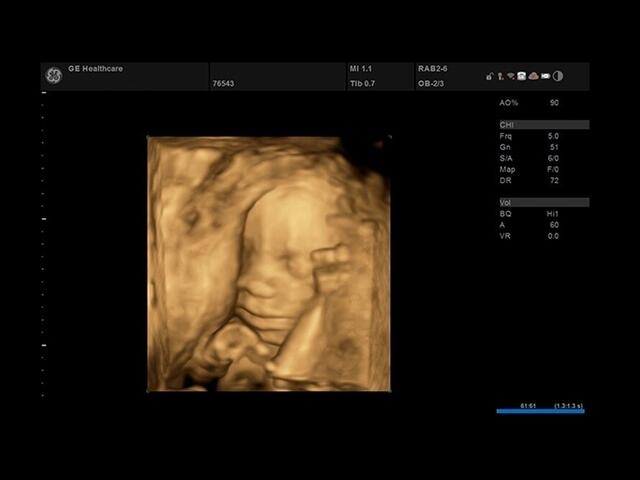This screenshot has width=640, height=480.
Task: Click the blue cine progress bar
Action: (x=540, y=411)
